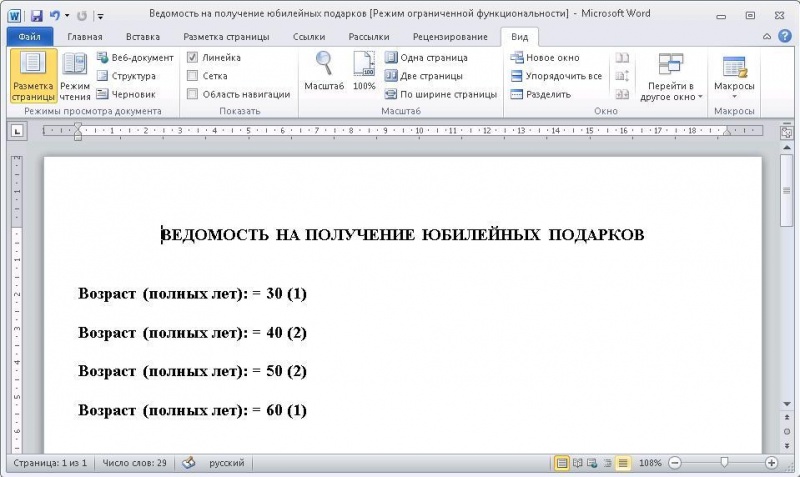Open Word Help question mark icon
The width and height of the screenshot is (800, 477).
785,36
